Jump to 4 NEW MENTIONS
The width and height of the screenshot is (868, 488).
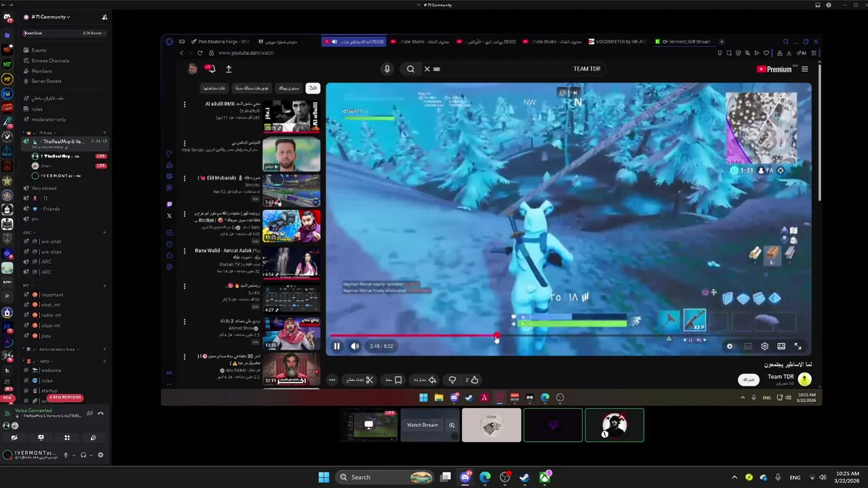tap(65, 397)
